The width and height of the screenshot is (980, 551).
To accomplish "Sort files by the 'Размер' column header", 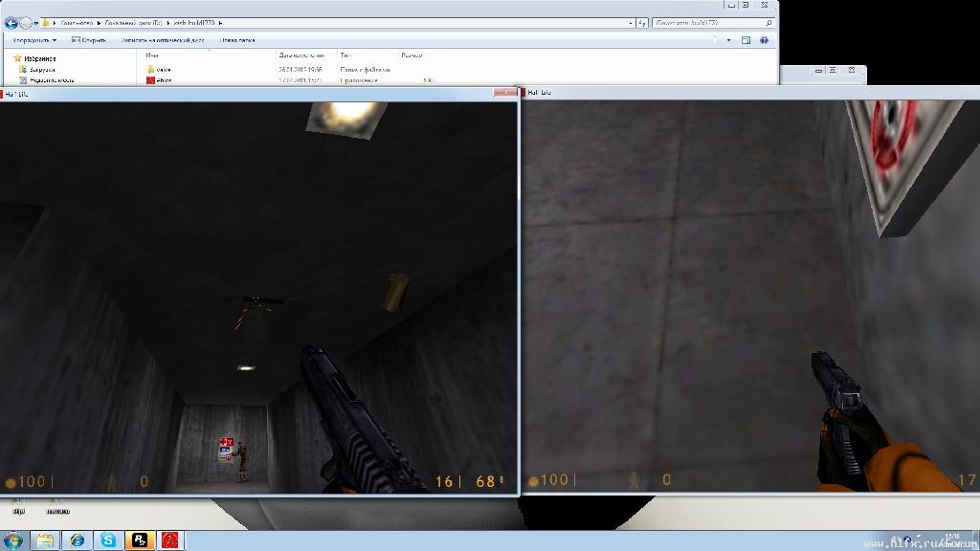I will click(x=412, y=55).
